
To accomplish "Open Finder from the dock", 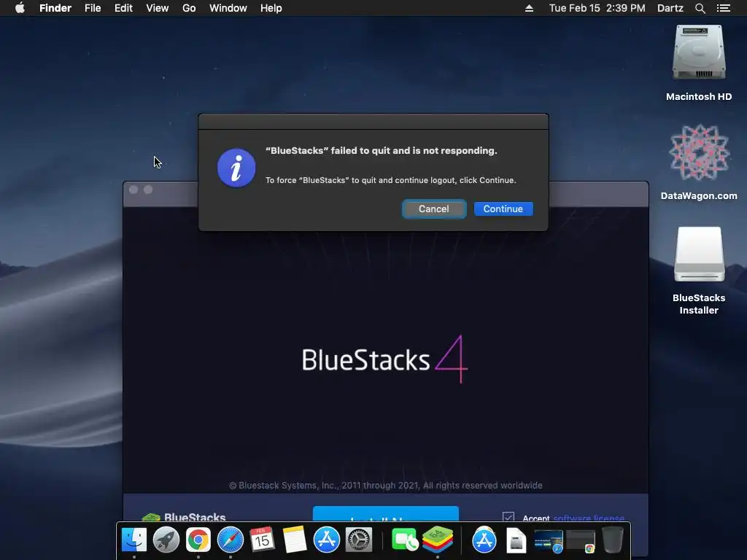I will click(x=134, y=540).
